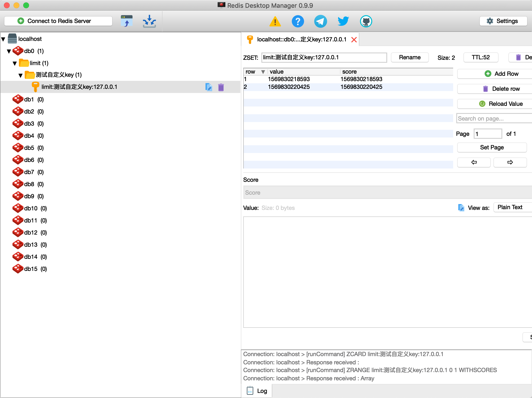Select db4 (0) in the tree

click(x=34, y=136)
